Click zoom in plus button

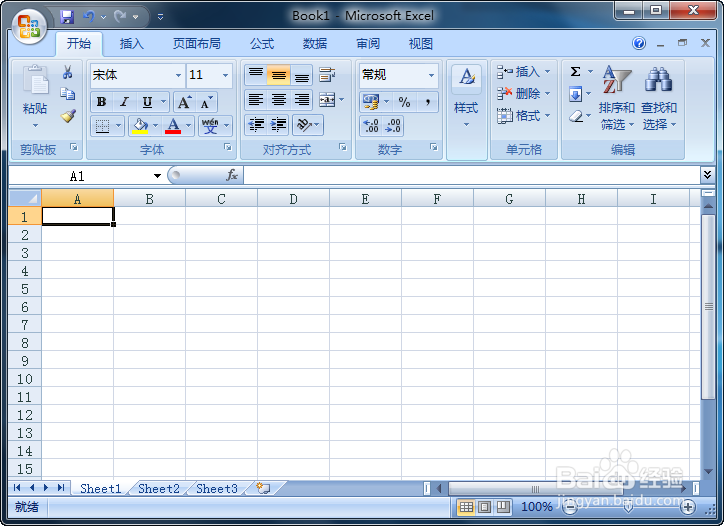[688, 507]
